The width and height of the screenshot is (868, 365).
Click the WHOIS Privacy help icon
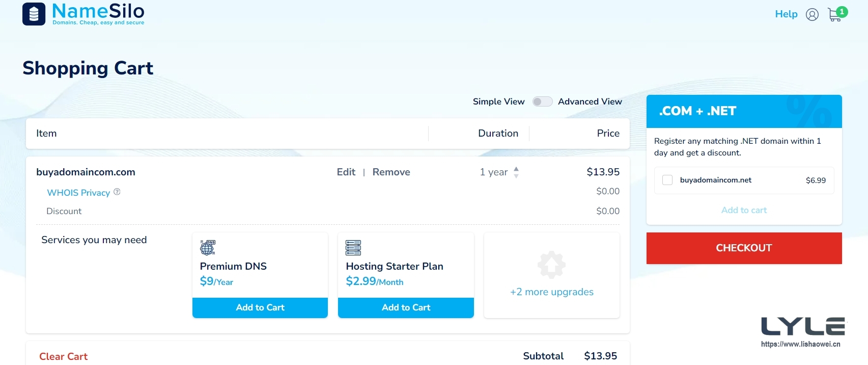[x=117, y=192]
